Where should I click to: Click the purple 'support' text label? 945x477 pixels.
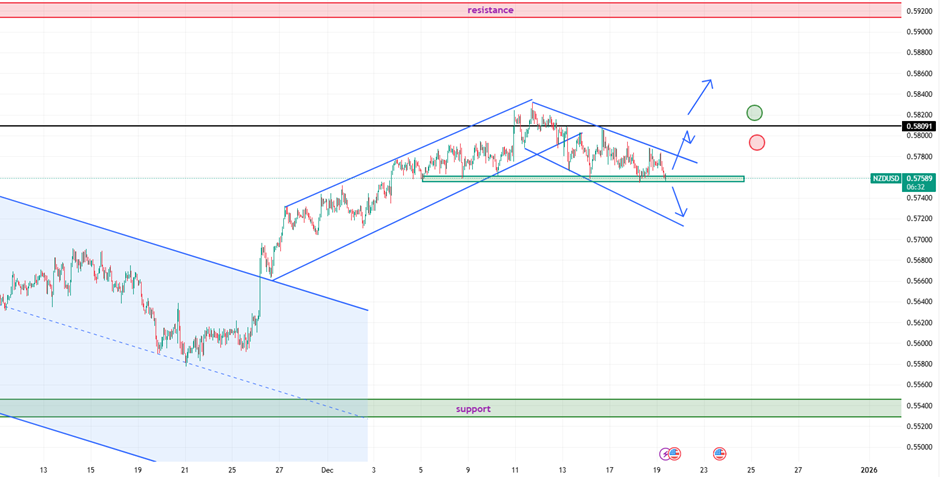click(473, 409)
